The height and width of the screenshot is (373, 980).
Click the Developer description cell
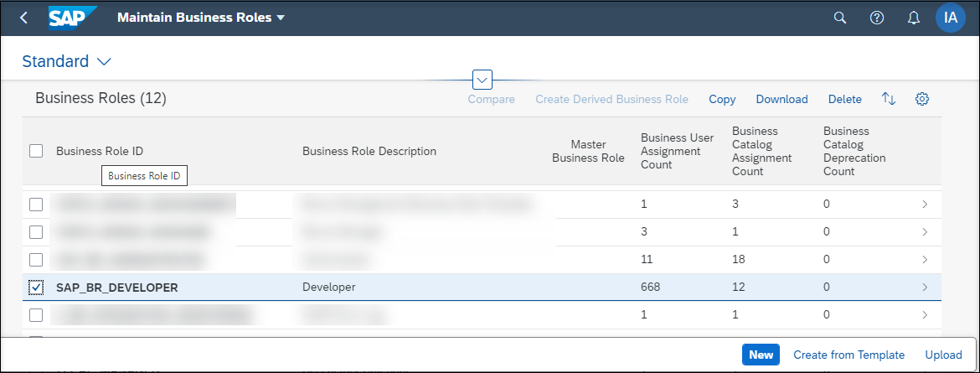tap(328, 288)
